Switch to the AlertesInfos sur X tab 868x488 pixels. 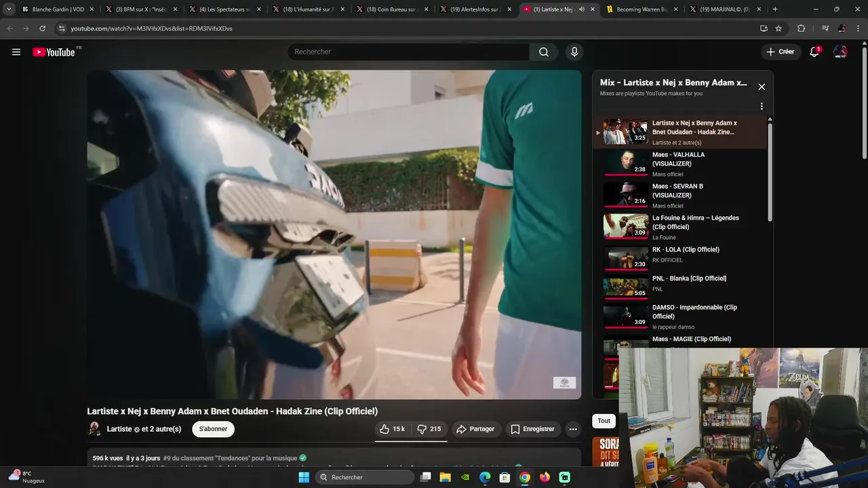[x=475, y=9]
